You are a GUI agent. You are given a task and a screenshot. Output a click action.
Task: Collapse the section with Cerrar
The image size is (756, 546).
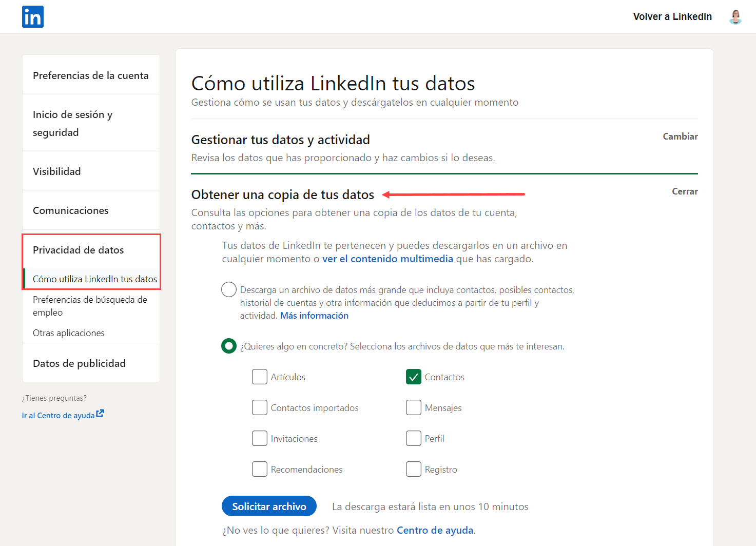pos(685,191)
